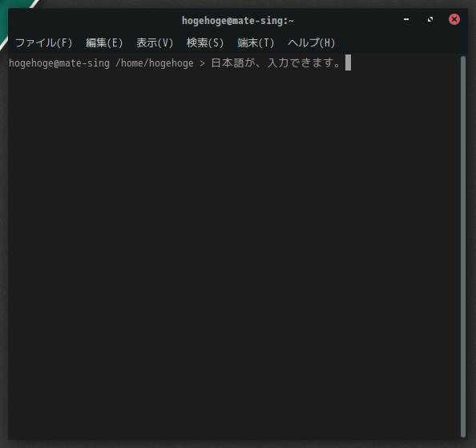Open the 表示(V) menu

tap(155, 42)
